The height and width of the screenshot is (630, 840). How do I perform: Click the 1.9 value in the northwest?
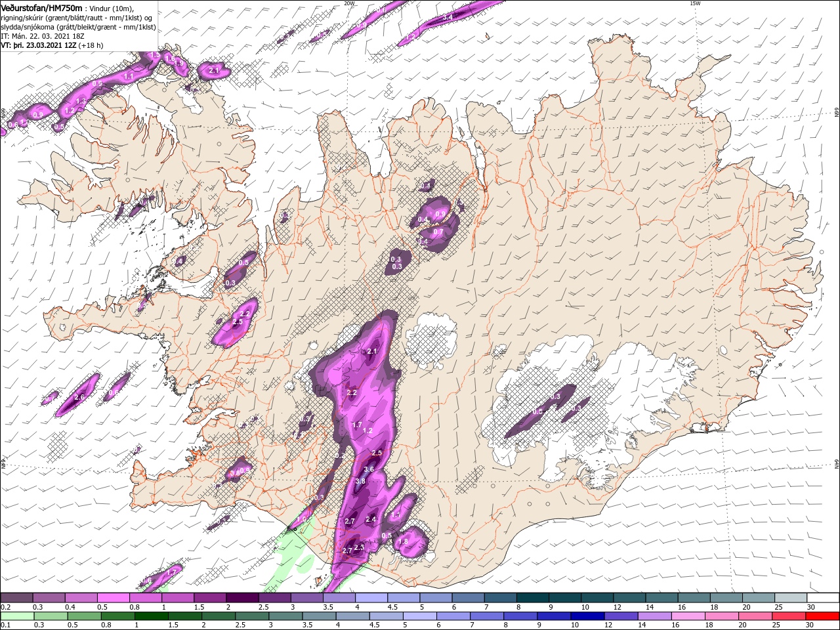(178, 62)
